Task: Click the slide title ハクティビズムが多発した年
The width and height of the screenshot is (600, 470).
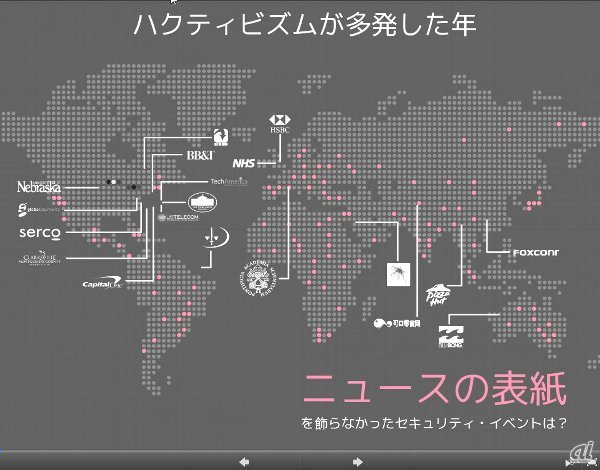Action: 305,24
